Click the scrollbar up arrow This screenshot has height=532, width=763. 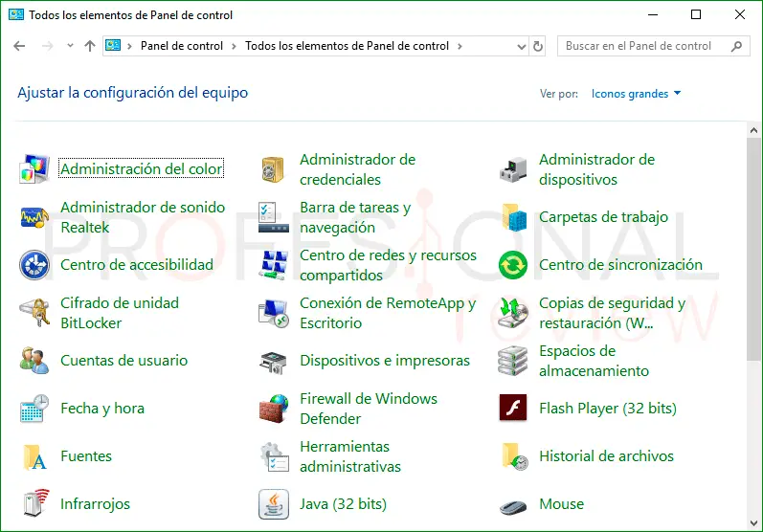pos(754,130)
